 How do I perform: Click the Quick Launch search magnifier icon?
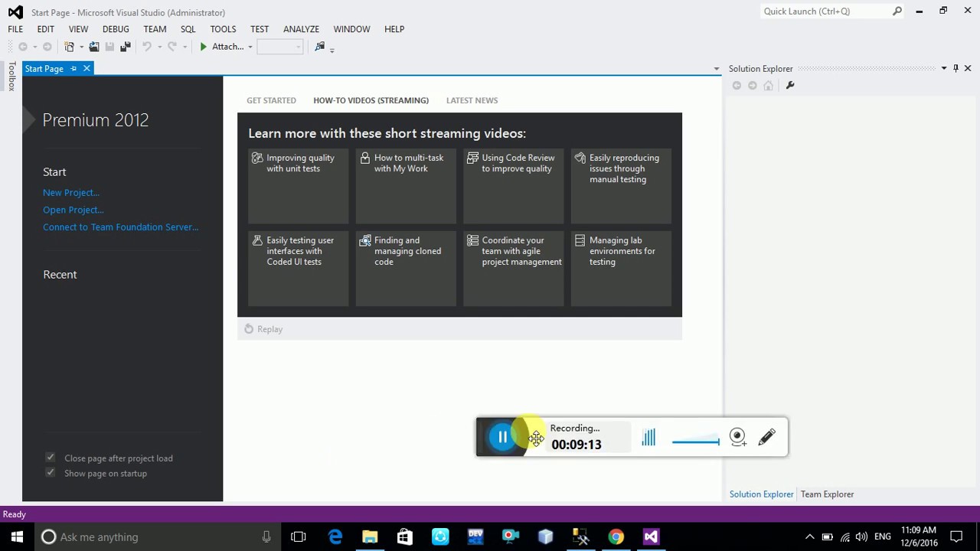click(x=897, y=11)
